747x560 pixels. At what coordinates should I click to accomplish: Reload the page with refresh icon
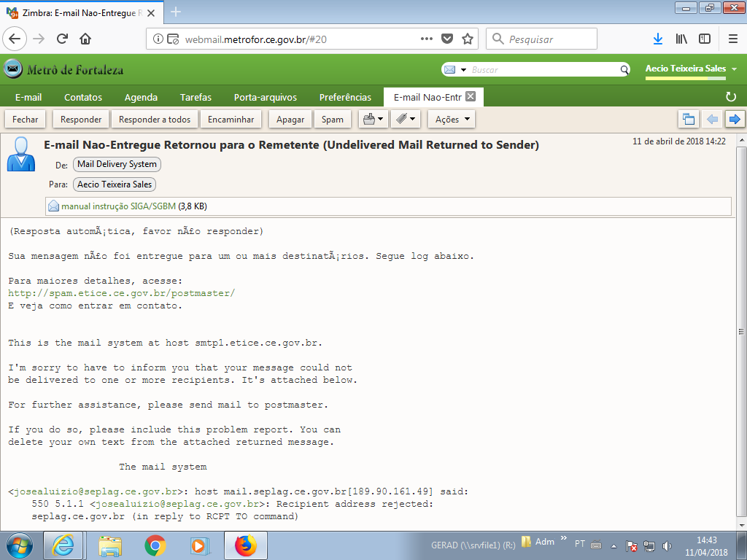click(x=63, y=39)
